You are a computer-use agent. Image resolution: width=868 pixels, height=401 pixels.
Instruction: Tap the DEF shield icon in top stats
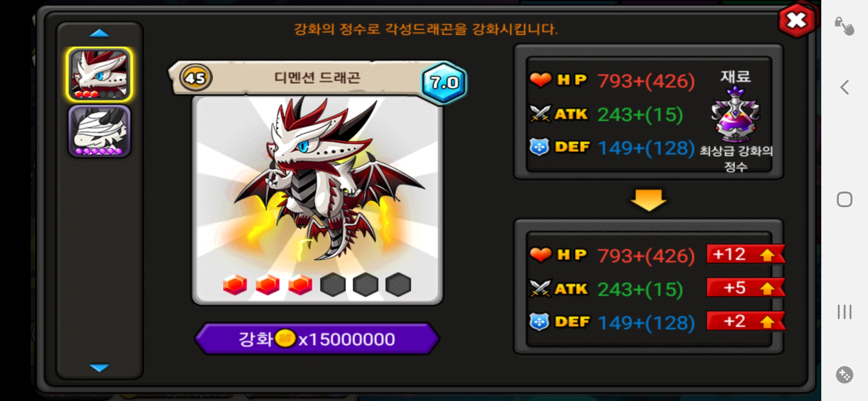(539, 147)
